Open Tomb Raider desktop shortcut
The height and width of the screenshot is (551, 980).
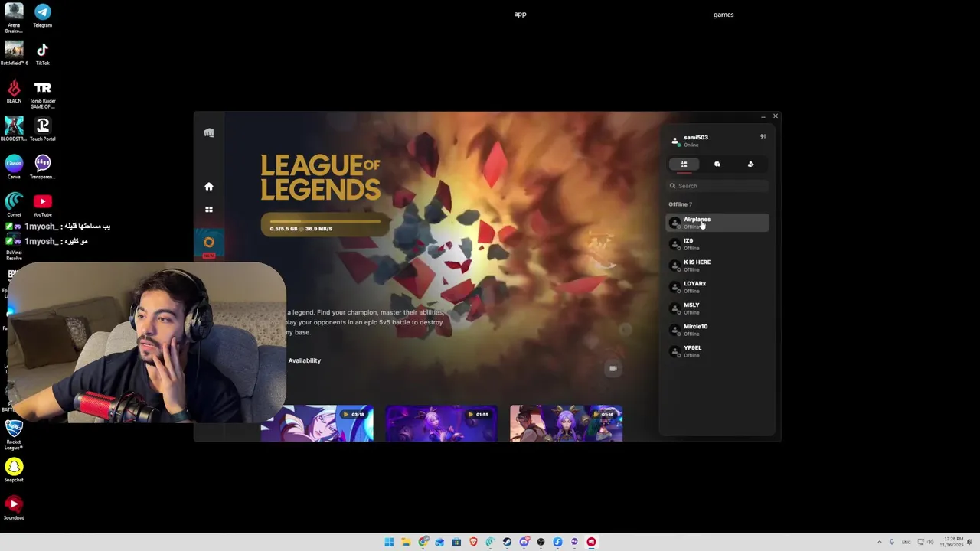coord(42,94)
